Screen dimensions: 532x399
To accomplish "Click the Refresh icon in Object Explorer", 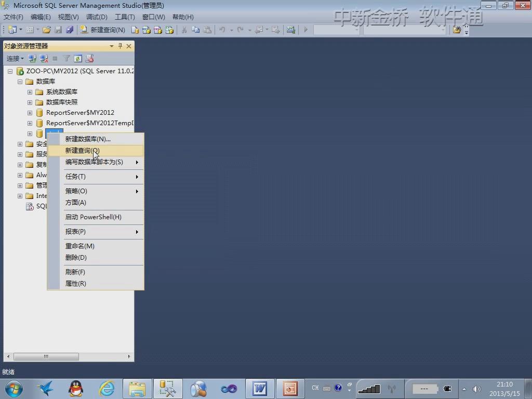I will [78, 59].
